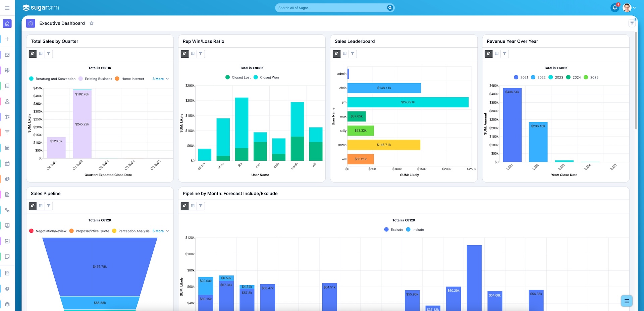
Task: Open the filter on the Rep Win/Loss Ratio dashlet
Action: pos(201,54)
